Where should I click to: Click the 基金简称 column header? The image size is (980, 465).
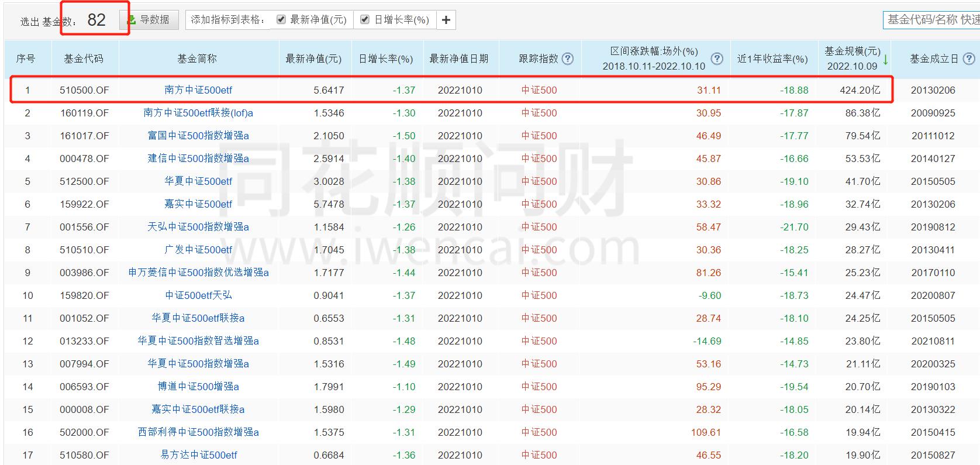click(197, 58)
